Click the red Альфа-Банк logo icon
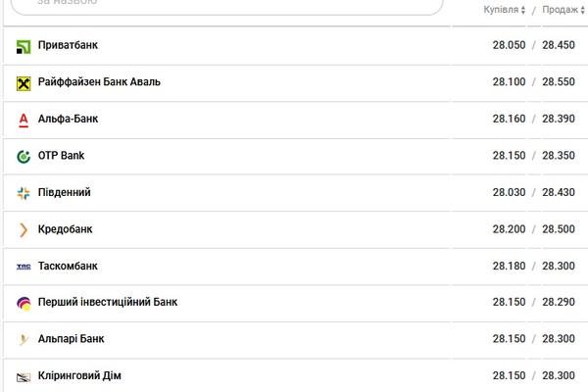The height and width of the screenshot is (392, 588). tap(24, 121)
